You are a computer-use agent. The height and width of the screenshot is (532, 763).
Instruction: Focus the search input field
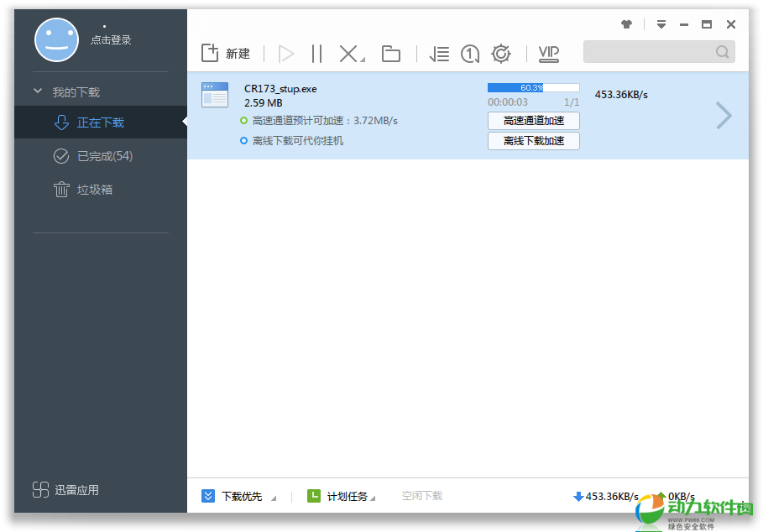(x=650, y=51)
